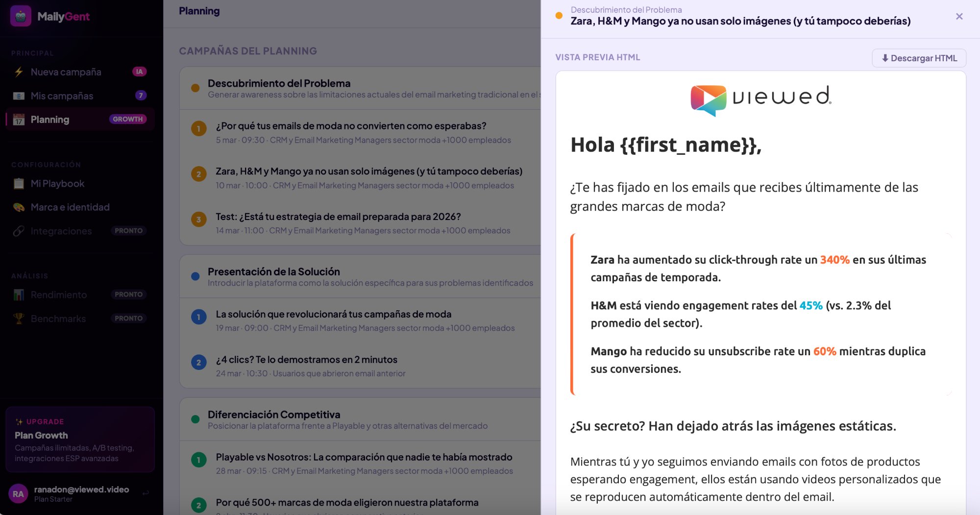
Task: Click the orange 340% figure in preview
Action: pyautogui.click(x=835, y=260)
